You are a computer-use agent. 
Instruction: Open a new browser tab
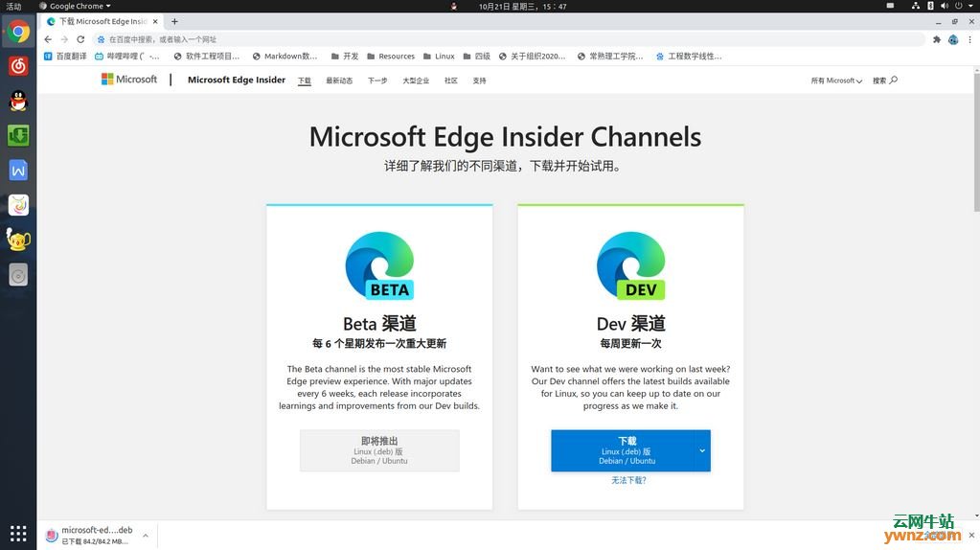tap(174, 21)
